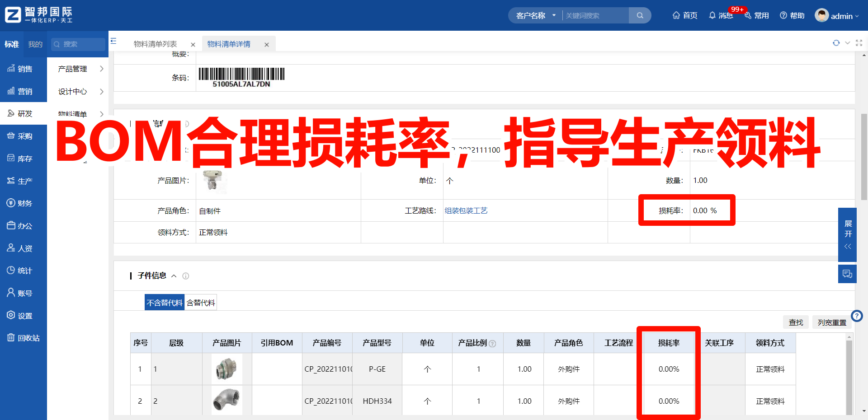This screenshot has height=420, width=868.
Task: Click the 消息 notification bell icon
Action: (x=713, y=15)
